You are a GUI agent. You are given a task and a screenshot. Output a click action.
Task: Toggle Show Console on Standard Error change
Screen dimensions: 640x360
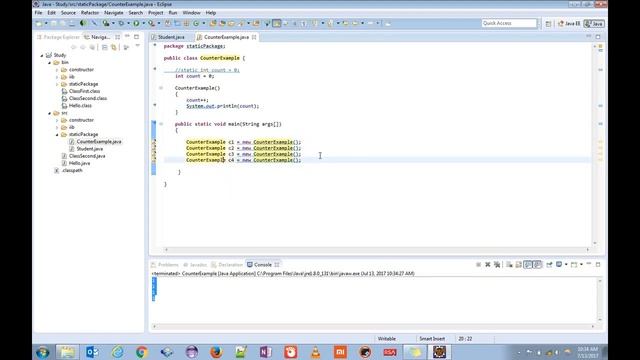coord(538,264)
